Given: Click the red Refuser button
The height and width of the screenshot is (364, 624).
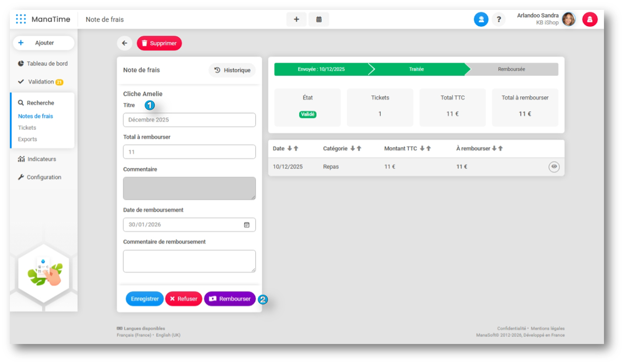Looking at the screenshot, I should (x=184, y=299).
